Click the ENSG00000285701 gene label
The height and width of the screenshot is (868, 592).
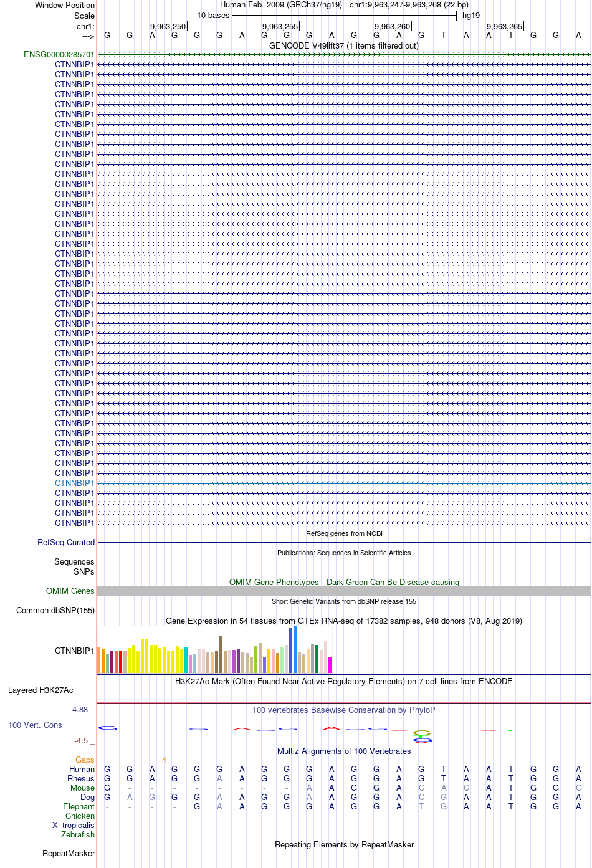click(59, 55)
